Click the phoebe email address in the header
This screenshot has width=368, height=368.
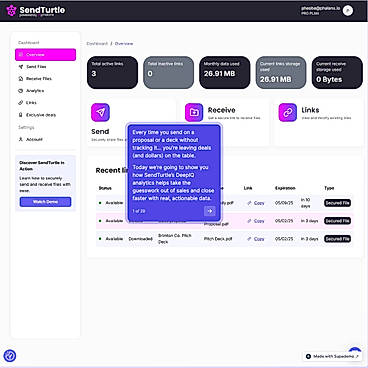click(x=320, y=8)
